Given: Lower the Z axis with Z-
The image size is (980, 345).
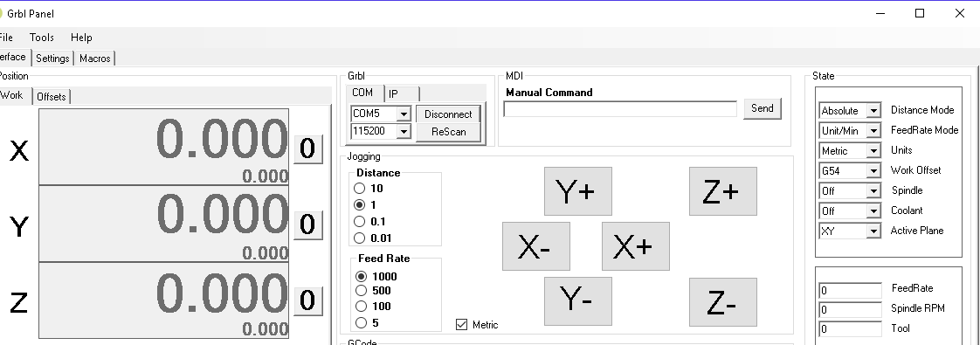Looking at the screenshot, I should pos(723,302).
